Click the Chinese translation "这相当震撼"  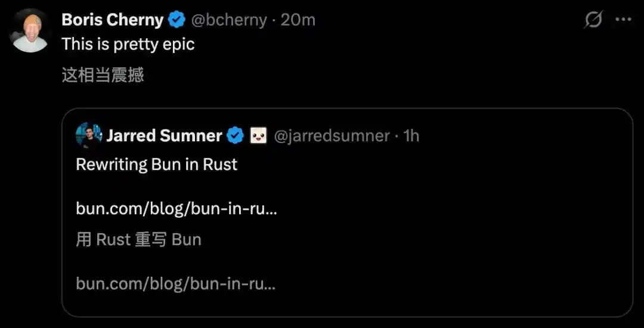pos(103,76)
